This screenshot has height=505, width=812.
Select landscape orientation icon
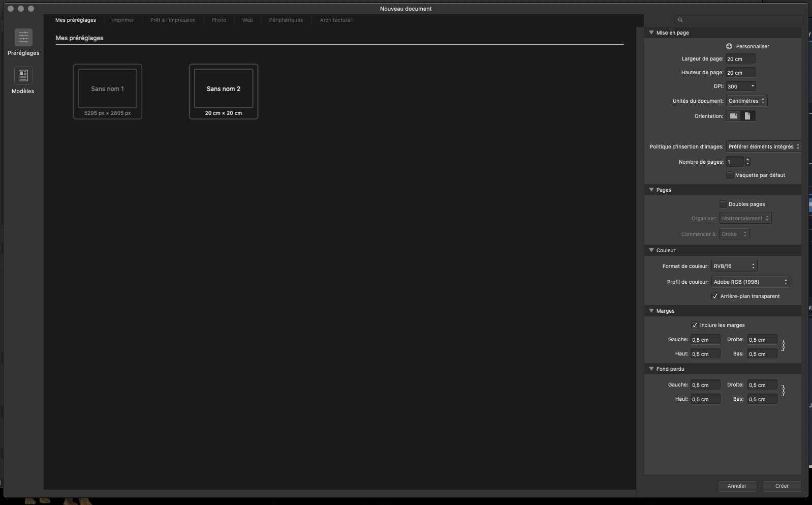pos(733,116)
